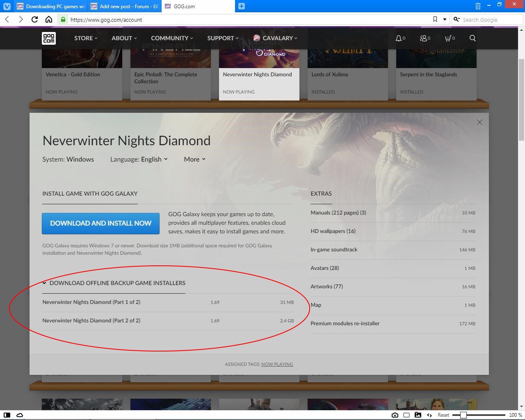The height and width of the screenshot is (420, 525).
Task: Capture page with camera icon
Action: coord(395,415)
